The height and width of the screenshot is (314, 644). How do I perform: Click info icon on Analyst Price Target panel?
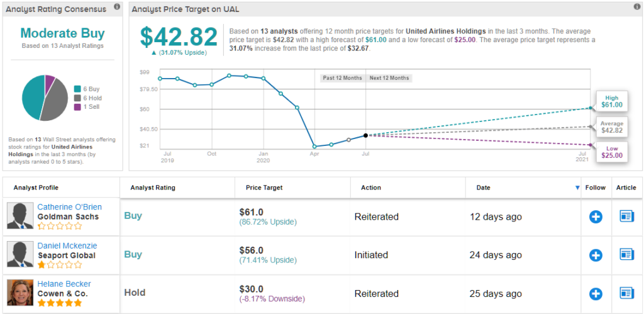click(637, 7)
